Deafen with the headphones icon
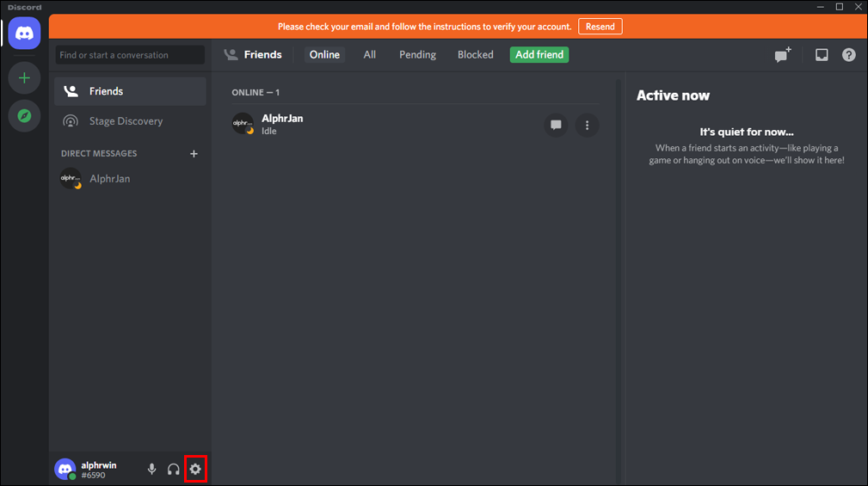The height and width of the screenshot is (486, 868). pos(173,470)
